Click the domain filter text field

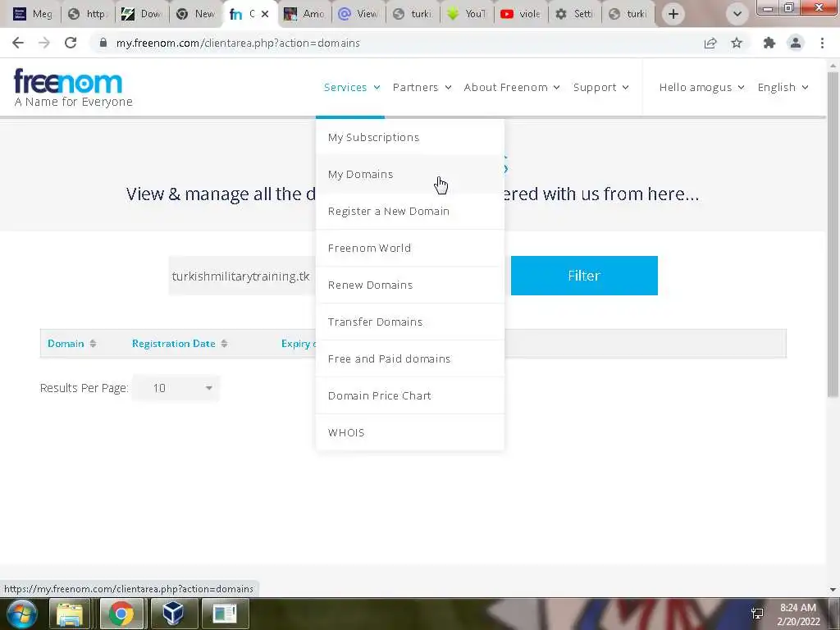tap(242, 276)
